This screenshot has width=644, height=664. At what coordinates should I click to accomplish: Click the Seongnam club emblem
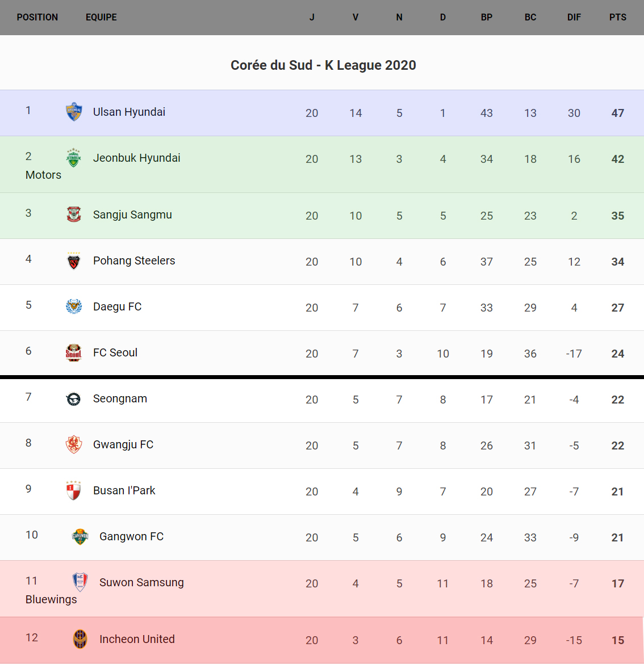[x=74, y=399]
